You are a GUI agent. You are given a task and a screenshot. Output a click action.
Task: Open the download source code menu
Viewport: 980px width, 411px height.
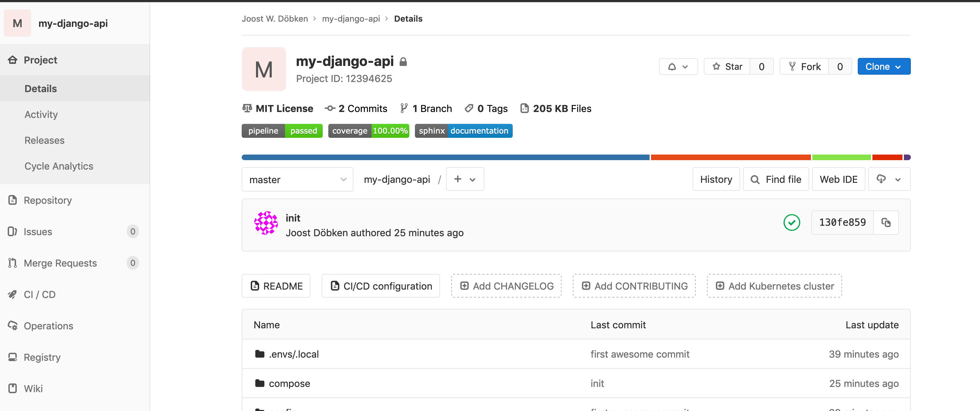[889, 179]
